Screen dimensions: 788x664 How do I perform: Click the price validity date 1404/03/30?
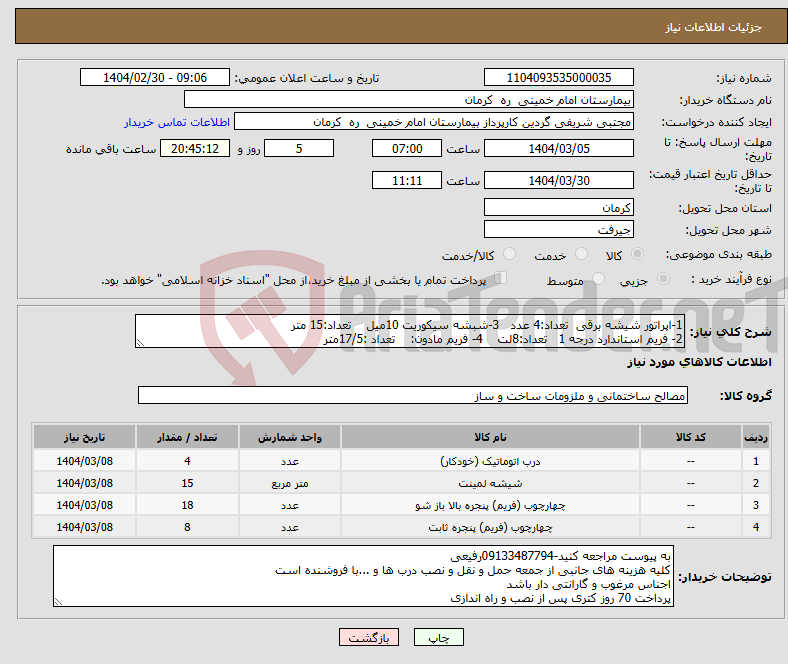(558, 180)
